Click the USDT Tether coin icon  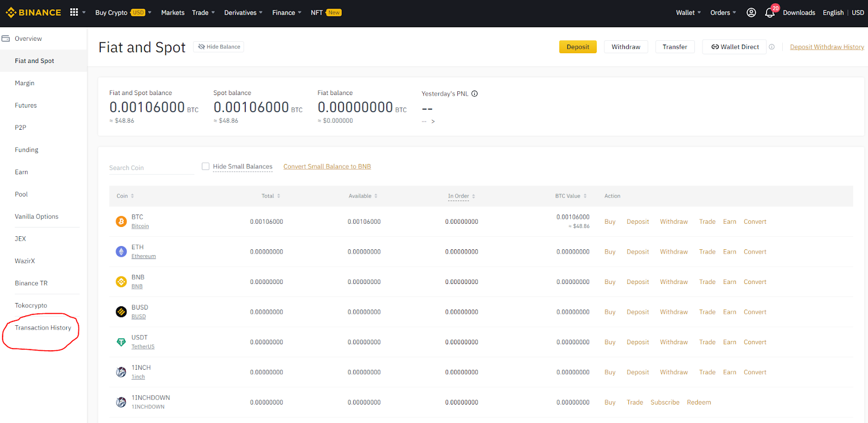(x=122, y=342)
